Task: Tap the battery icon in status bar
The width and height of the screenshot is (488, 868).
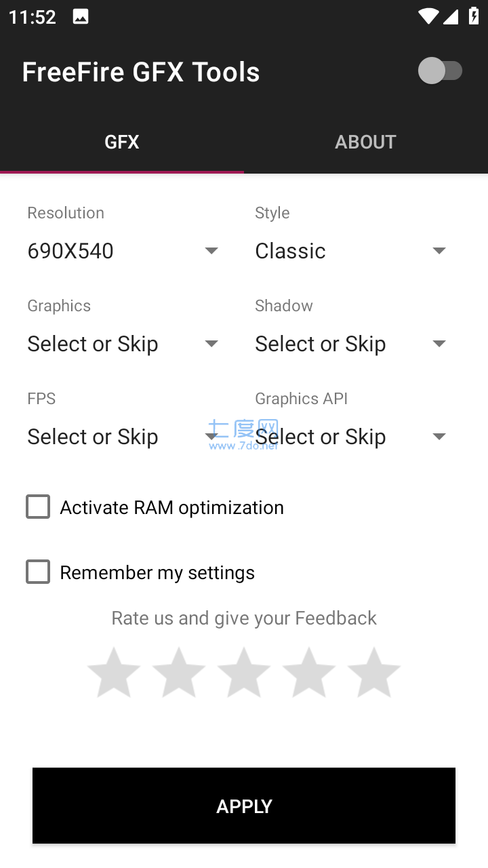Action: coord(473,17)
